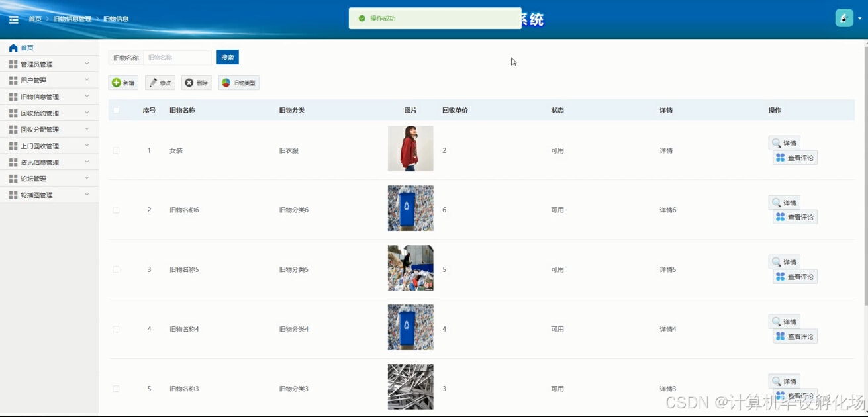The image size is (868, 417).
Task: Click magnifier icon in 旧物名称4 row
Action: coord(776,322)
